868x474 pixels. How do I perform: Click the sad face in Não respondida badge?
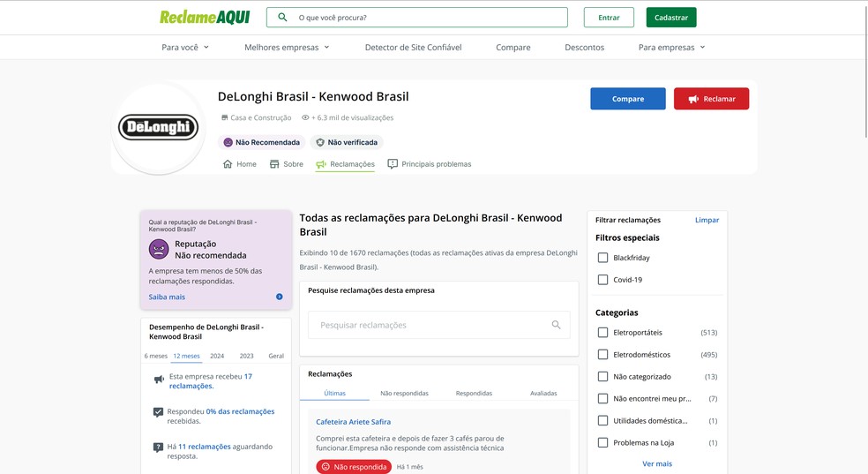tap(326, 467)
